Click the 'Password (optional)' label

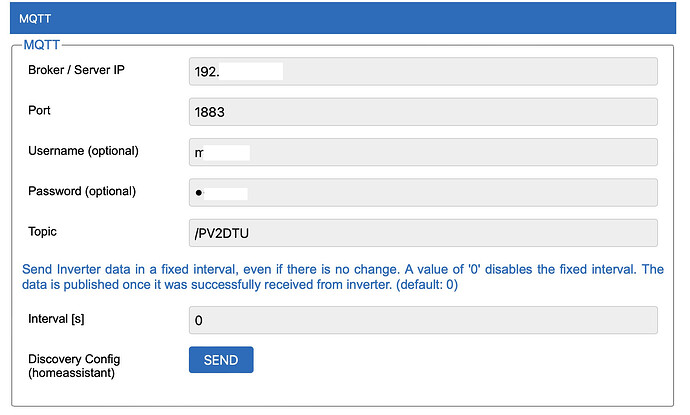click(x=82, y=191)
